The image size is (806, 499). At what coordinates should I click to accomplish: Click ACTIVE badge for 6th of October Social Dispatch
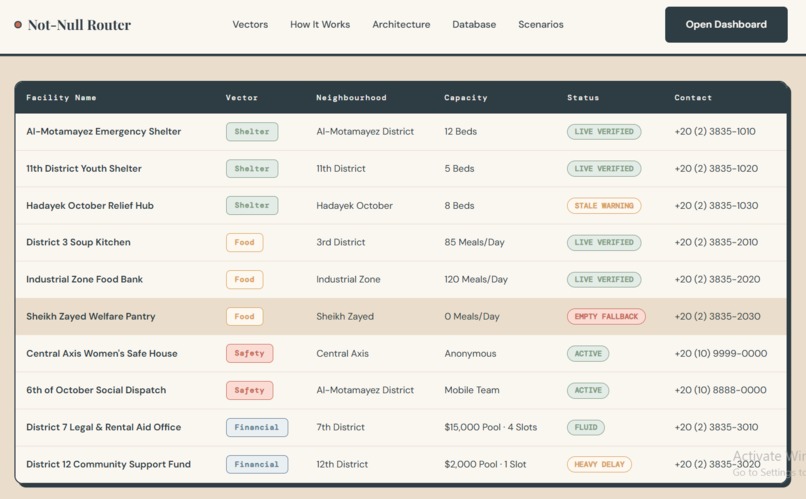588,391
